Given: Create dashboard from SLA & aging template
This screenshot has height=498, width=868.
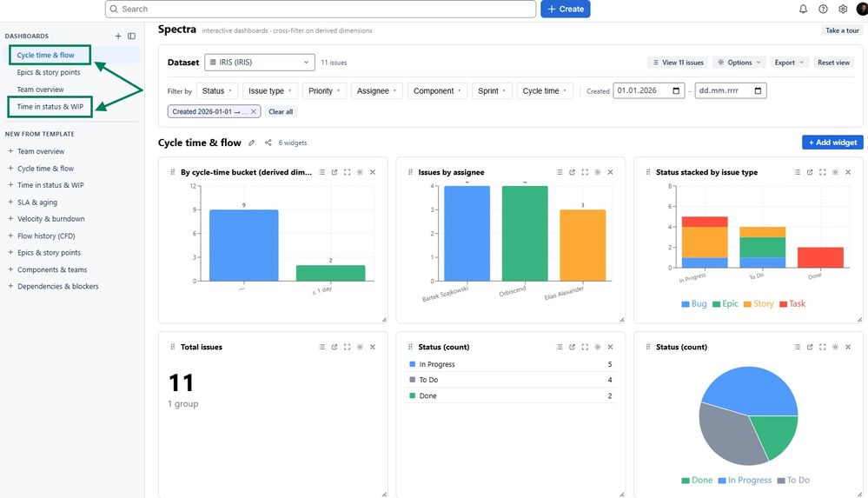Looking at the screenshot, I should (37, 203).
